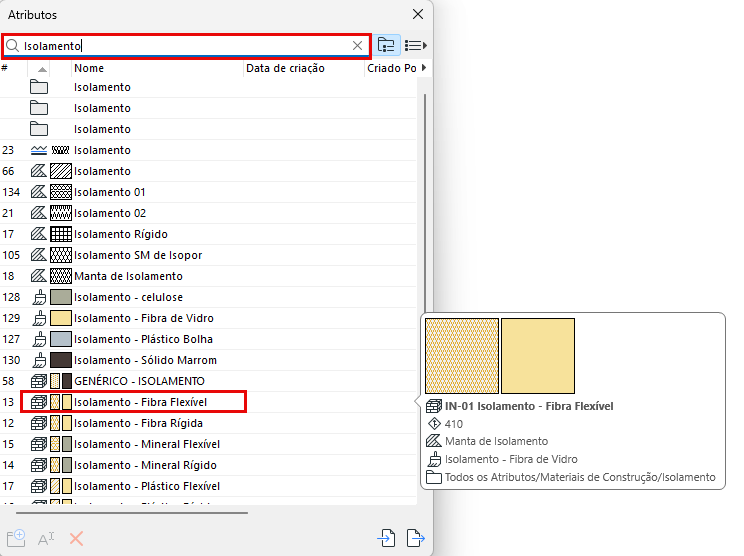
Task: Toggle folder tree view button
Action: 386,46
